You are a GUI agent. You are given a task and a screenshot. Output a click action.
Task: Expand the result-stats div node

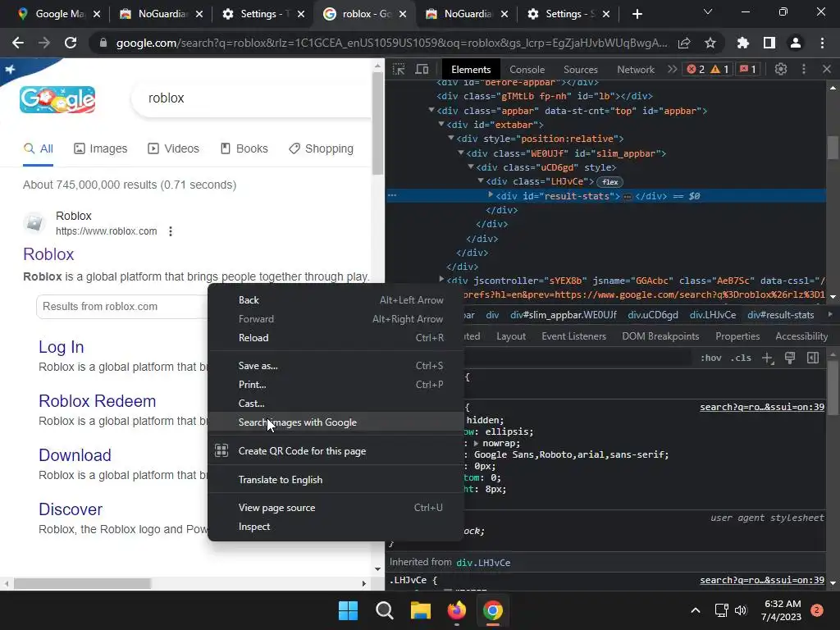pyautogui.click(x=491, y=195)
